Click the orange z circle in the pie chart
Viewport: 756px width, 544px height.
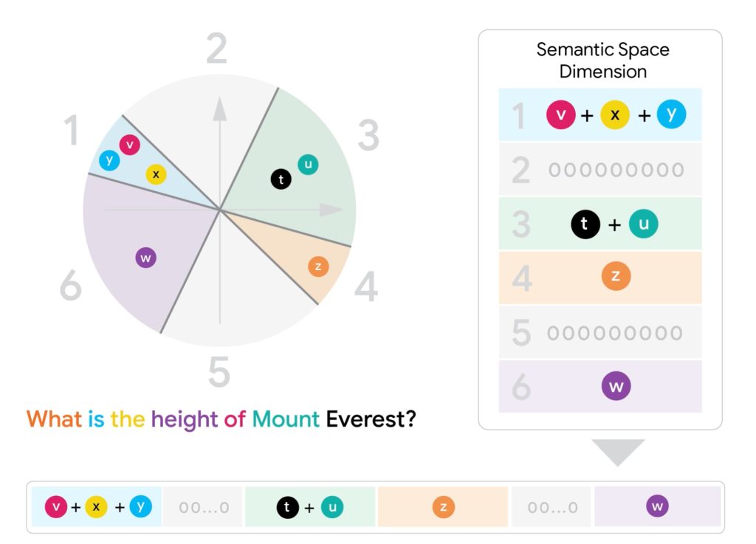[x=318, y=266]
